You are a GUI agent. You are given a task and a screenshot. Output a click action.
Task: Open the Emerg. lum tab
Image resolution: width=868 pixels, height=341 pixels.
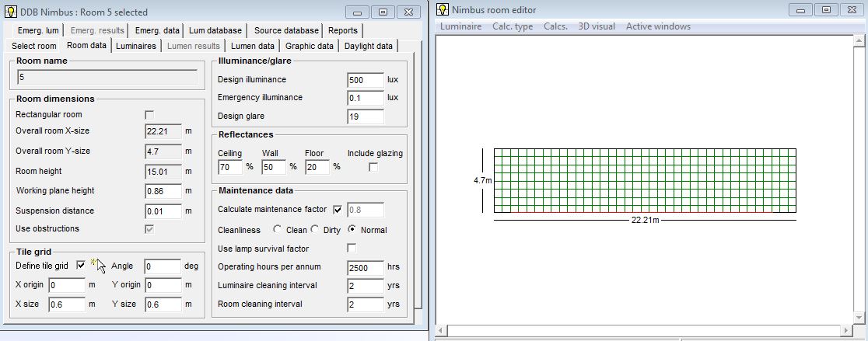tap(37, 30)
